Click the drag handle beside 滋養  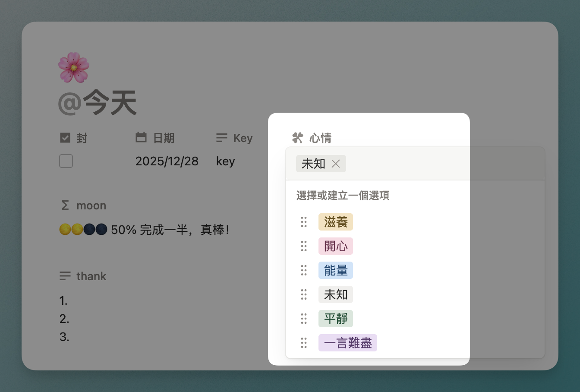[304, 222]
